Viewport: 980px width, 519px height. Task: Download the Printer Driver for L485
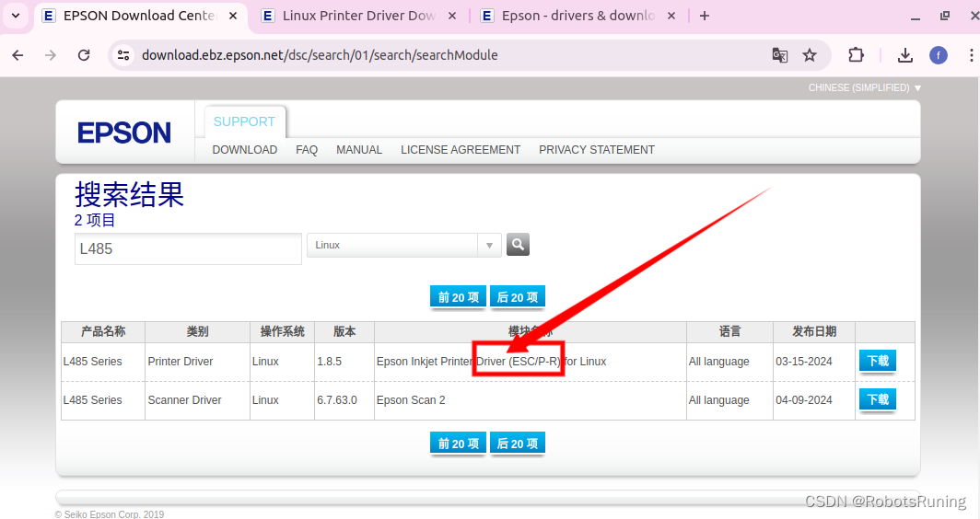point(878,361)
